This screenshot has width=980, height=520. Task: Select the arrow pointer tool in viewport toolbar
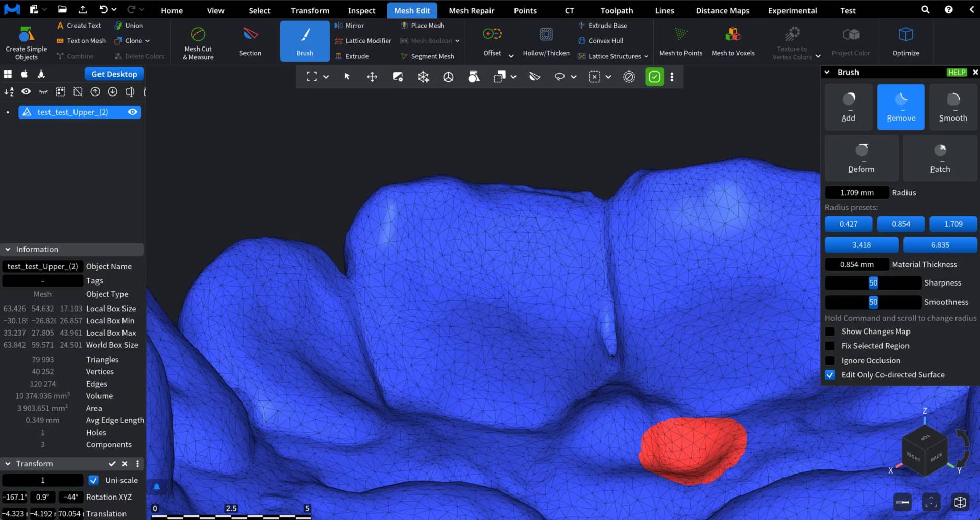[347, 77]
